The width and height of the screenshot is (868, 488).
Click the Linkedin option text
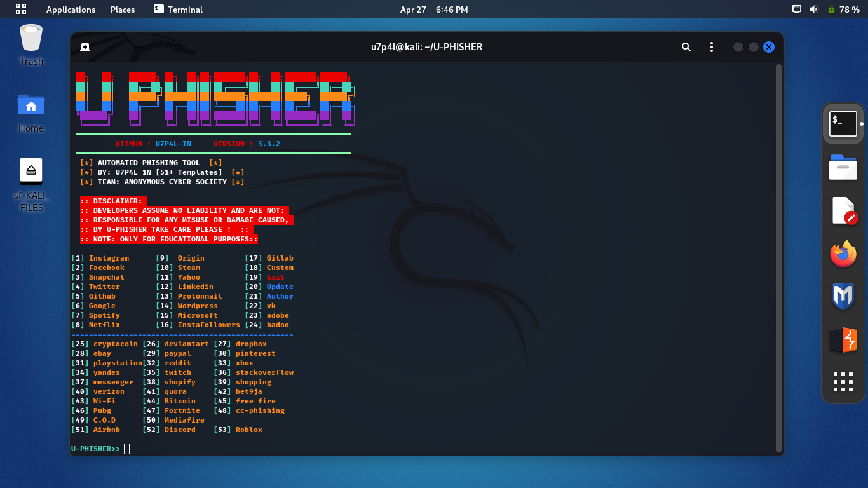point(196,287)
